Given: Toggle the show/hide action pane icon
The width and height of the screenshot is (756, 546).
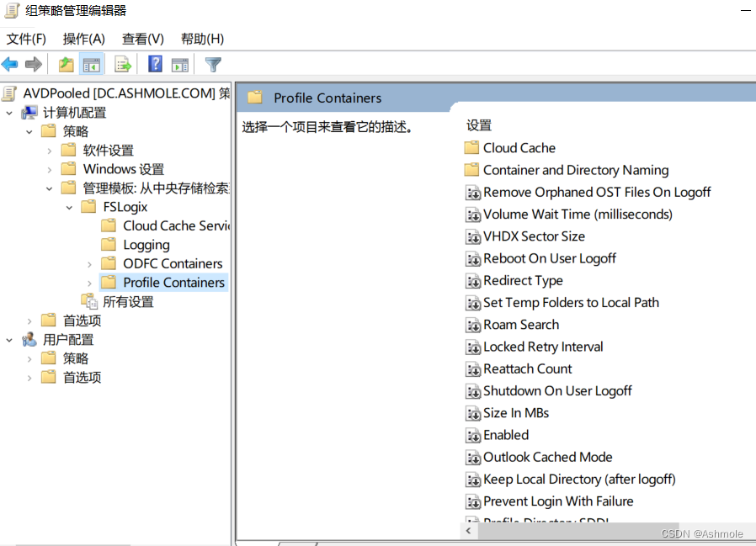Looking at the screenshot, I should click(x=180, y=64).
